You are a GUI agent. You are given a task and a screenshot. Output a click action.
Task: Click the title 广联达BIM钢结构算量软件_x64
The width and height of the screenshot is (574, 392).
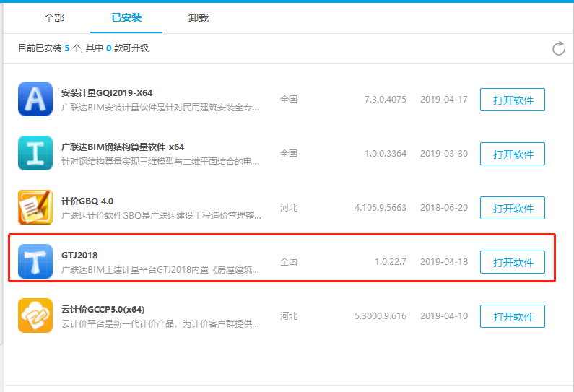point(123,147)
